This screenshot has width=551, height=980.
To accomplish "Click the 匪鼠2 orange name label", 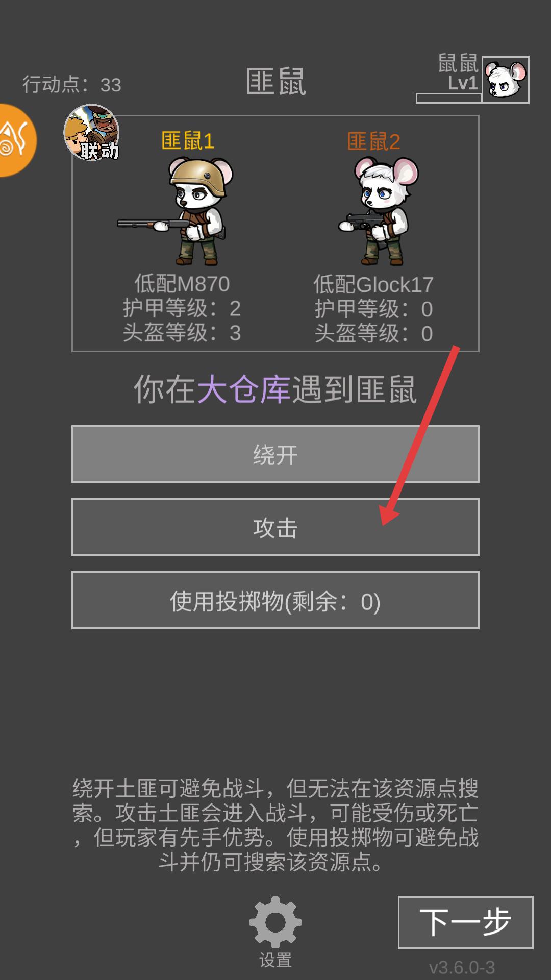I will pyautogui.click(x=373, y=141).
